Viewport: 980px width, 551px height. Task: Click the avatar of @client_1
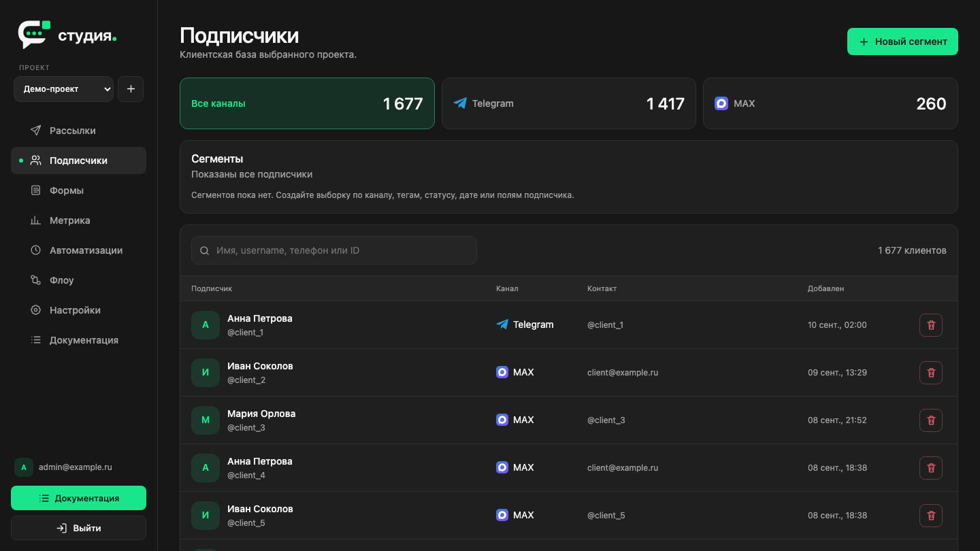(x=206, y=325)
